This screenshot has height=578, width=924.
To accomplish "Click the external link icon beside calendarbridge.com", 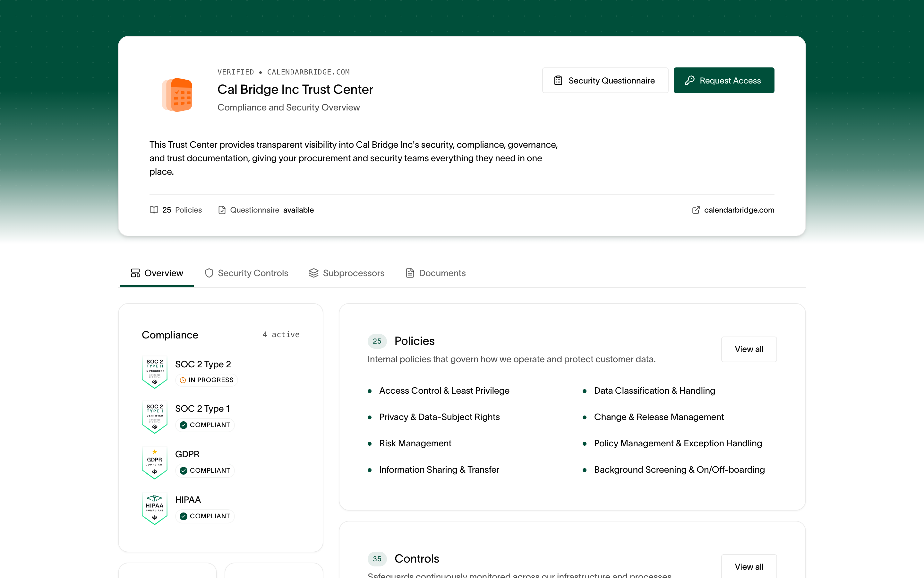I will (x=696, y=210).
